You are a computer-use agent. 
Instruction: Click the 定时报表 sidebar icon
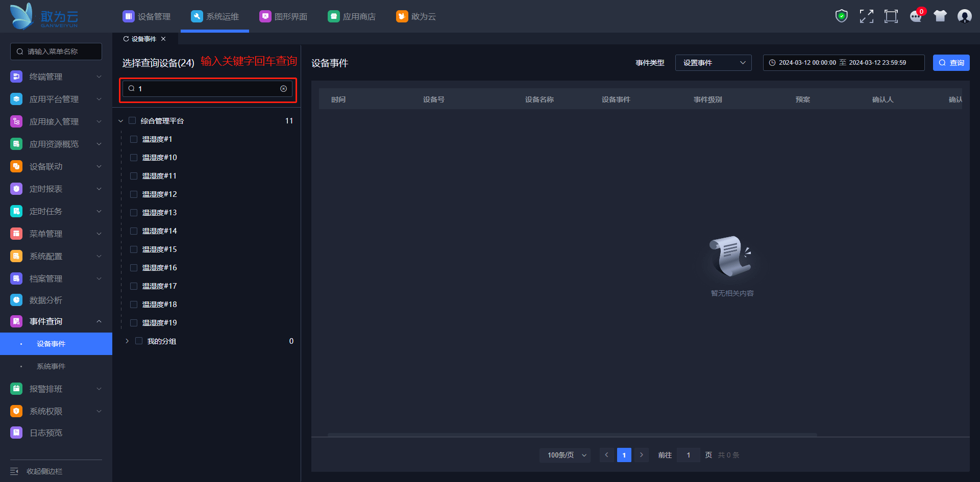click(x=16, y=189)
